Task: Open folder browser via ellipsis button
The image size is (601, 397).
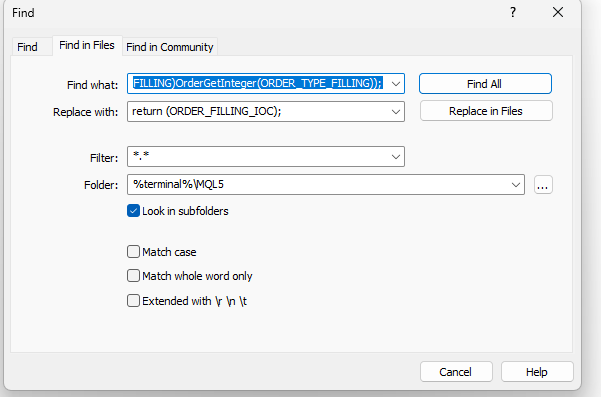Action: 543,185
